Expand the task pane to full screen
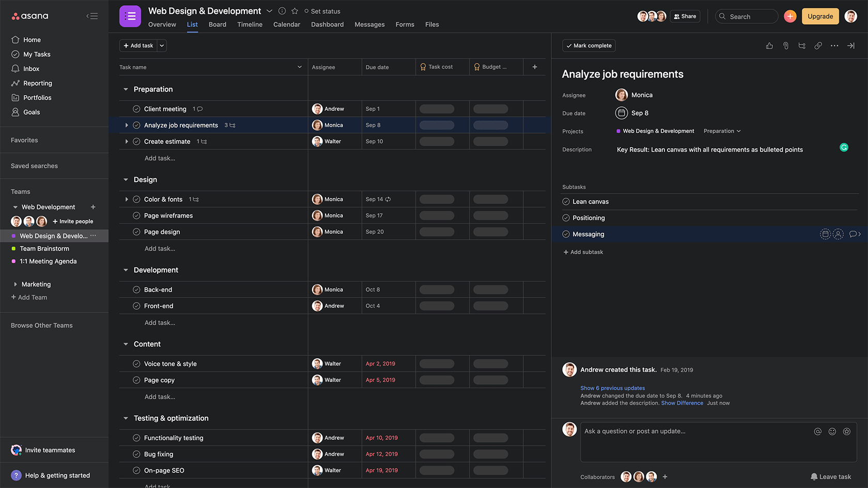868x488 pixels. (x=850, y=45)
